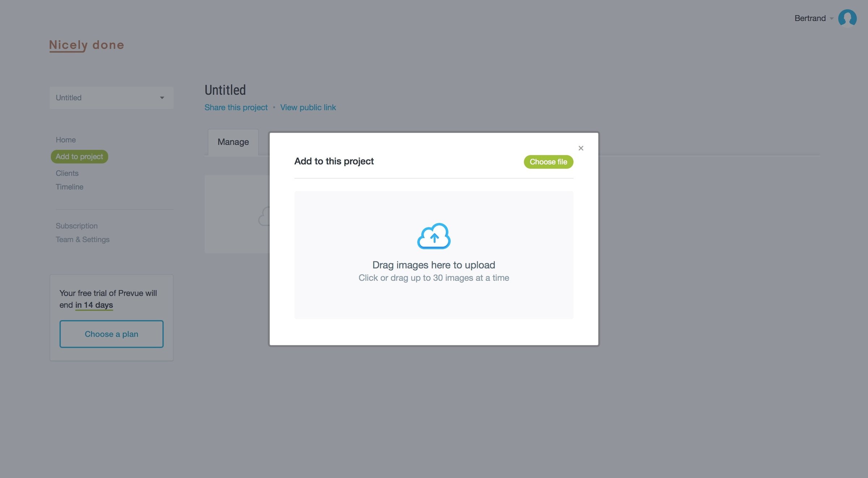Click the grey cloud icon behind the dialog
This screenshot has height=478, width=868.
pyautogui.click(x=264, y=216)
